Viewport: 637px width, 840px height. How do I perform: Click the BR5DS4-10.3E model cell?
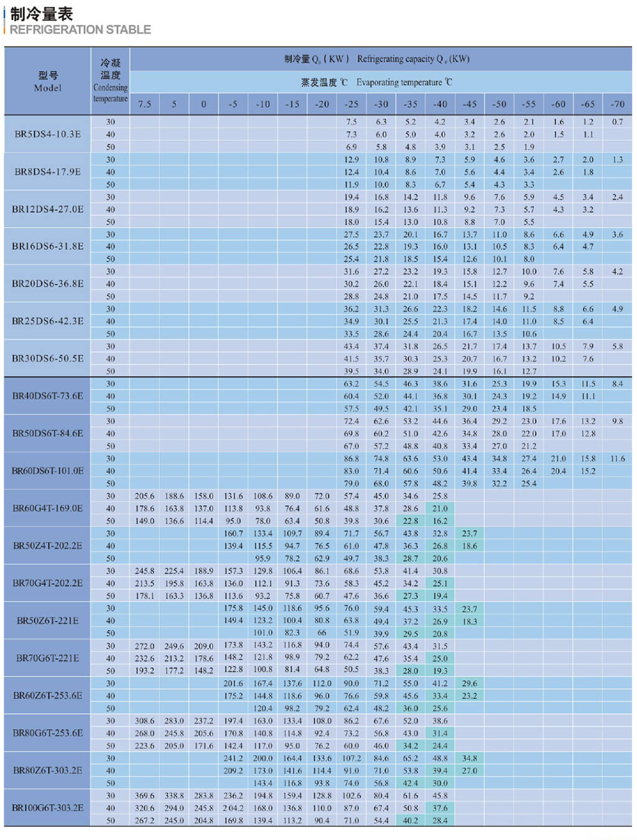coord(48,134)
